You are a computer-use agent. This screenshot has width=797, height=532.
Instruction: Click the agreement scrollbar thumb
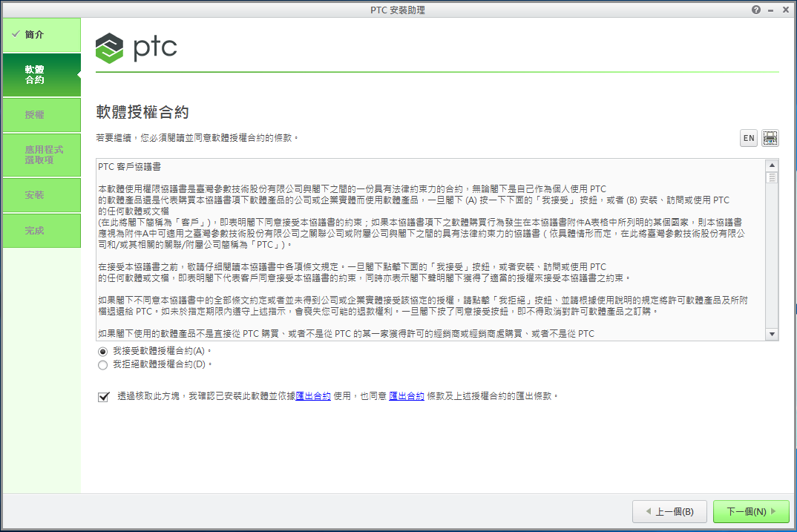[x=772, y=177]
